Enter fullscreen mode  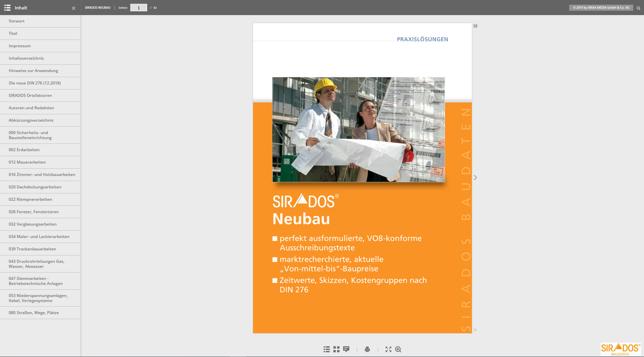(388, 349)
